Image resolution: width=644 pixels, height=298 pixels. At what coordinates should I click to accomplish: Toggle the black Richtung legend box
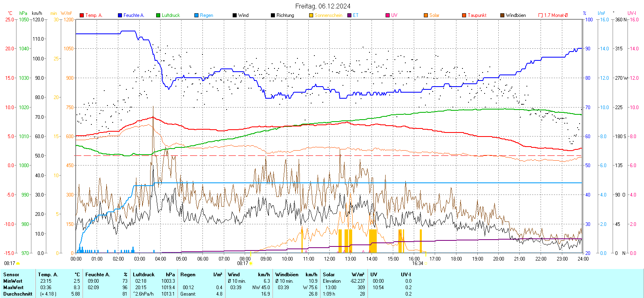pos(273,15)
